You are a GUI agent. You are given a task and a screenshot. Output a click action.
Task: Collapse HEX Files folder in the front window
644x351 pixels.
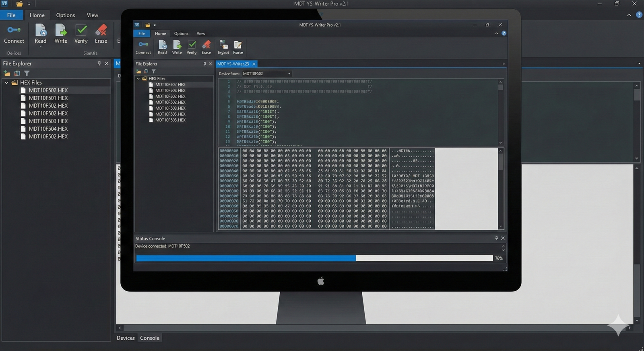[x=138, y=79]
